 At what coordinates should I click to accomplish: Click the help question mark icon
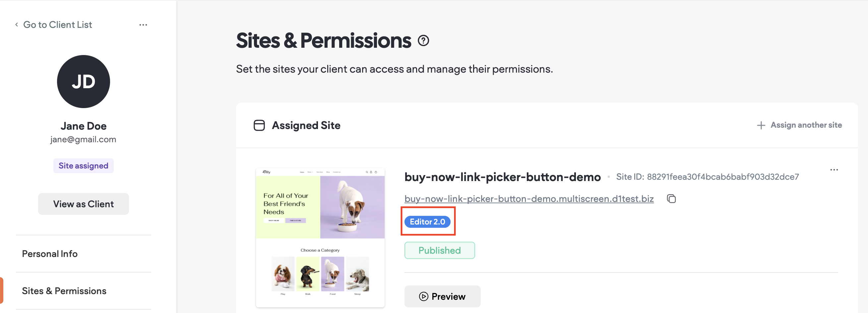[x=423, y=41]
